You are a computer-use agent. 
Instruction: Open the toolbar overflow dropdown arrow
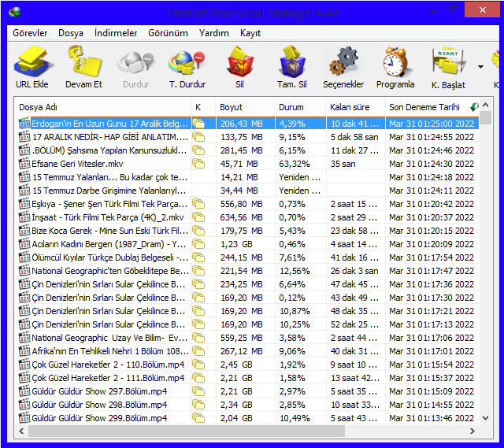[480, 67]
